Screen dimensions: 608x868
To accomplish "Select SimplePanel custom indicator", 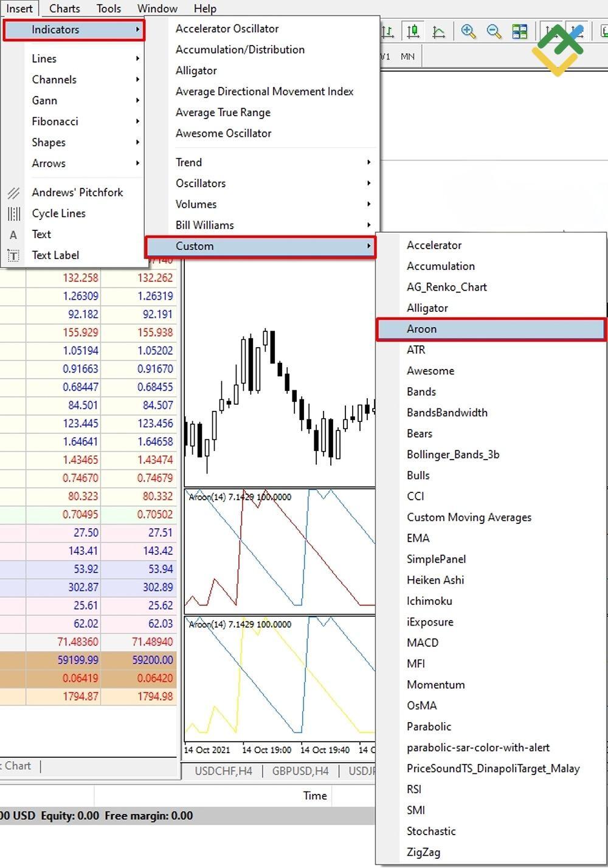I will (x=491, y=559).
